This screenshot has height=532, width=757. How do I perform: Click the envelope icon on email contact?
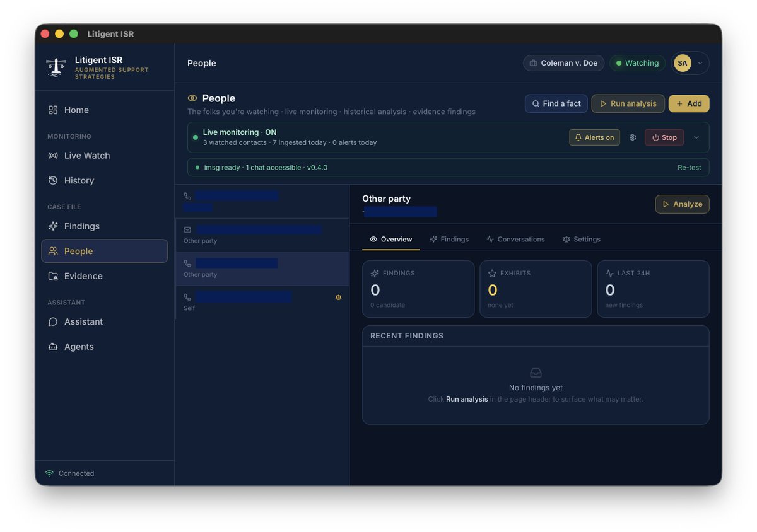pos(187,229)
